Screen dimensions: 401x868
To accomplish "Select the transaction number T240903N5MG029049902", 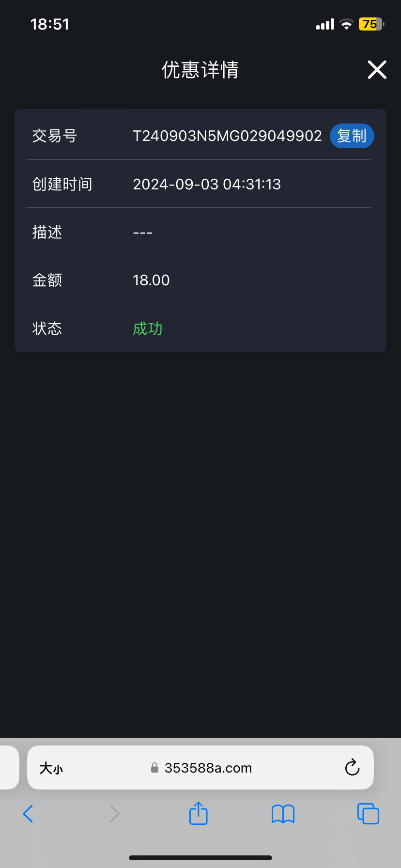I will tap(227, 136).
